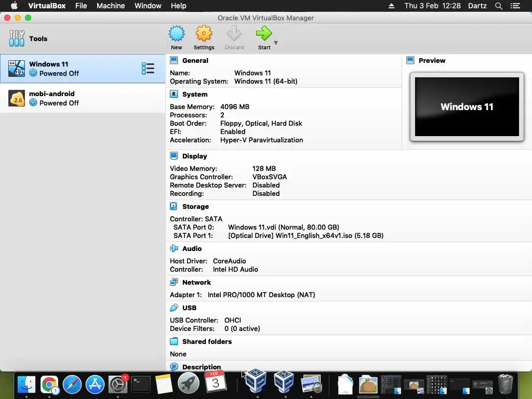Screen dimensions: 532x399
Task: Open the Description header link
Action: pos(202,367)
